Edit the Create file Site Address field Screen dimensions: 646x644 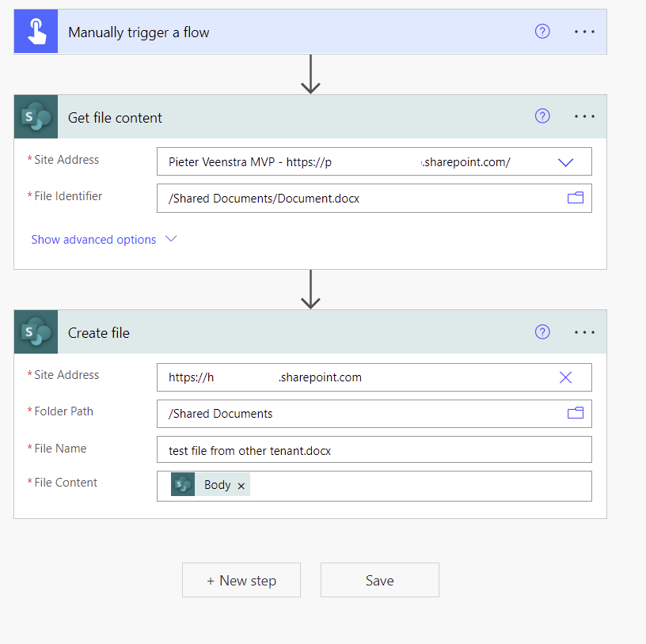coord(374,377)
